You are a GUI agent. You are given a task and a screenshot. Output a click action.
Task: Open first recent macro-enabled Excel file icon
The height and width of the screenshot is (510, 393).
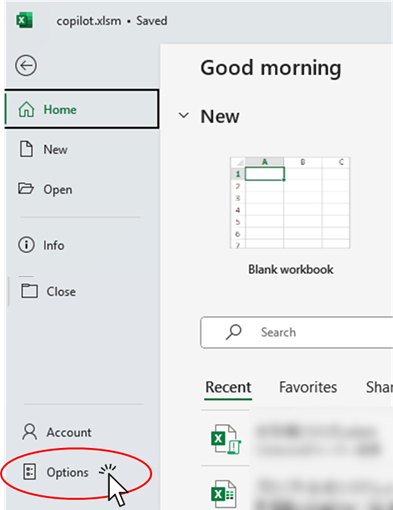pyautogui.click(x=226, y=439)
